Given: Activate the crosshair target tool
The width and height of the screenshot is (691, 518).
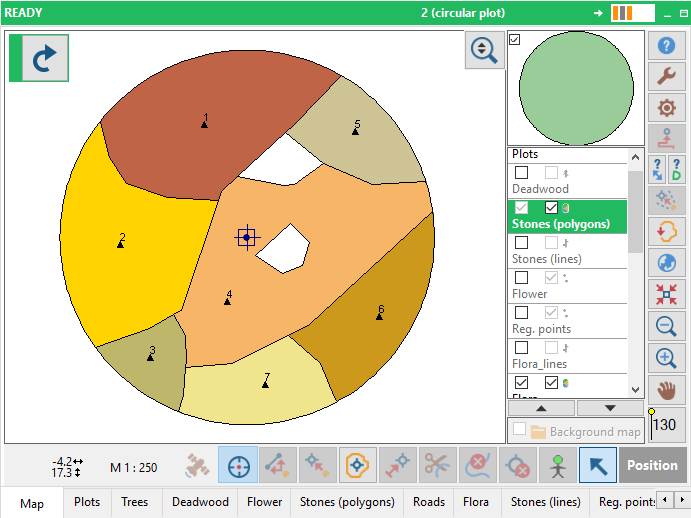Looking at the screenshot, I should (238, 465).
